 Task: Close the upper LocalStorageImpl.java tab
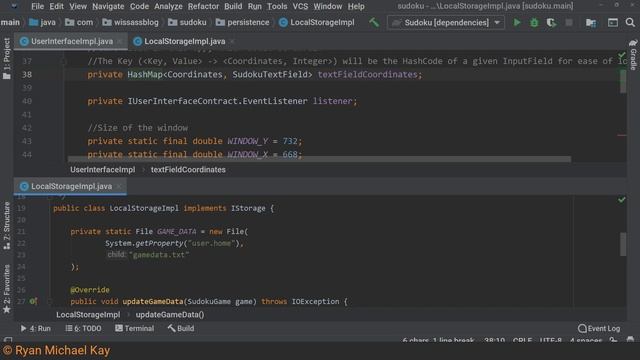(232, 41)
